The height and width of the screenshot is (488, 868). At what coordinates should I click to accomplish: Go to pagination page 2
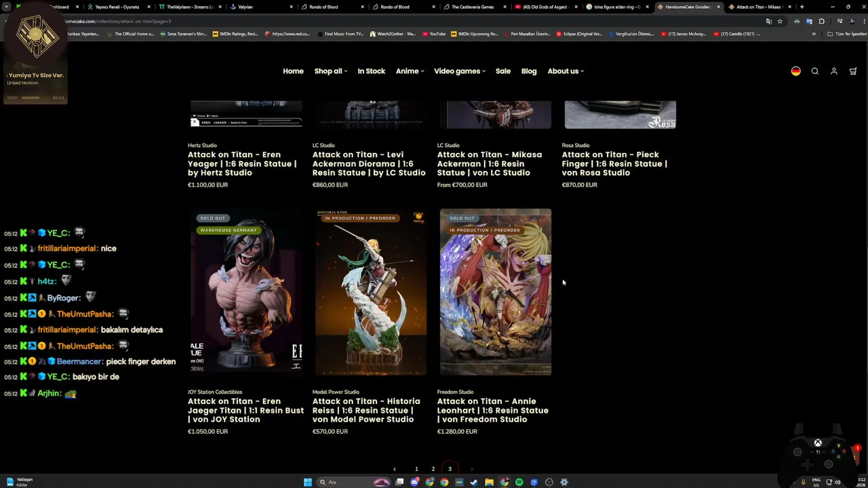pos(433,469)
